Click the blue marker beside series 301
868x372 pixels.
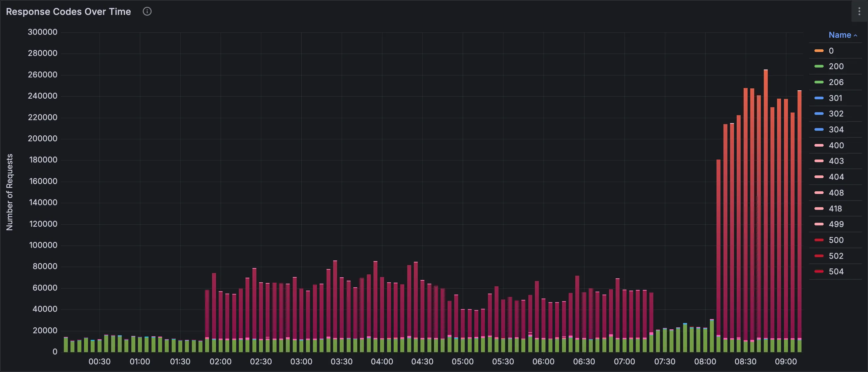[818, 98]
